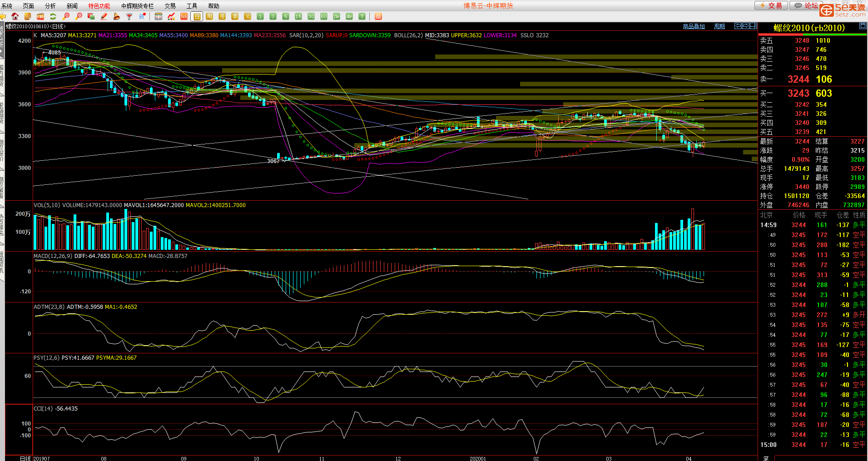Toggle the 周 weekly period button
The image size is (868, 461).
pos(209,16)
